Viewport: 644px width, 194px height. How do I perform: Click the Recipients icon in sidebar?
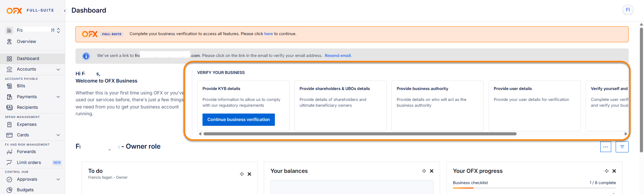tap(10, 107)
